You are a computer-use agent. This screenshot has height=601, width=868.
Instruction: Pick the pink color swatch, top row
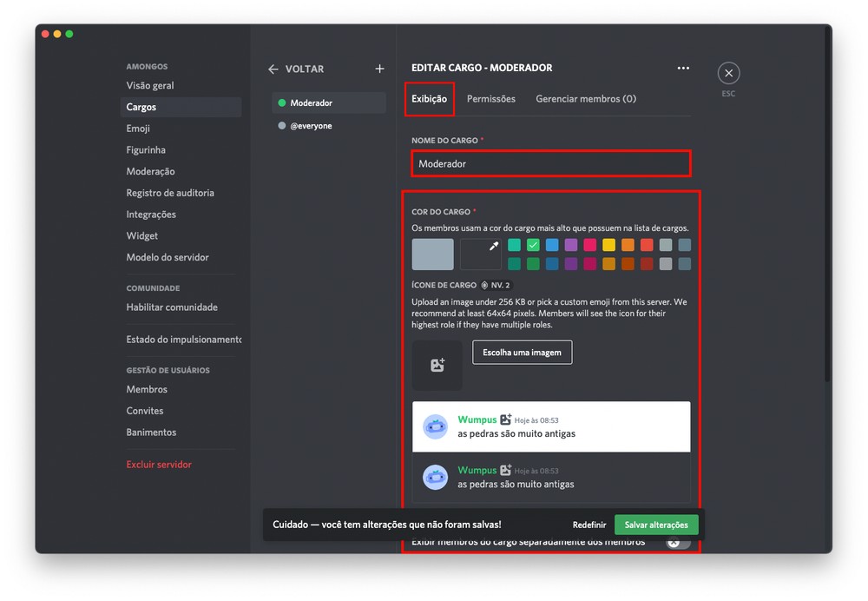point(590,245)
